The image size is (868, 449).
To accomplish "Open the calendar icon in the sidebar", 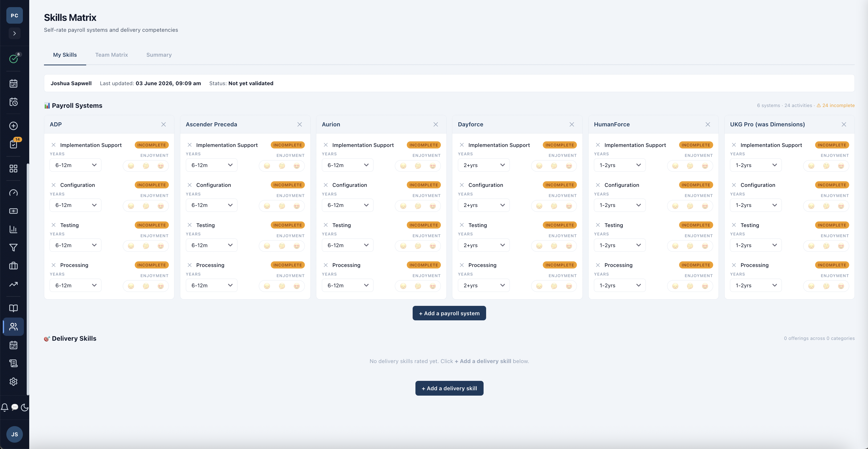I will (13, 83).
